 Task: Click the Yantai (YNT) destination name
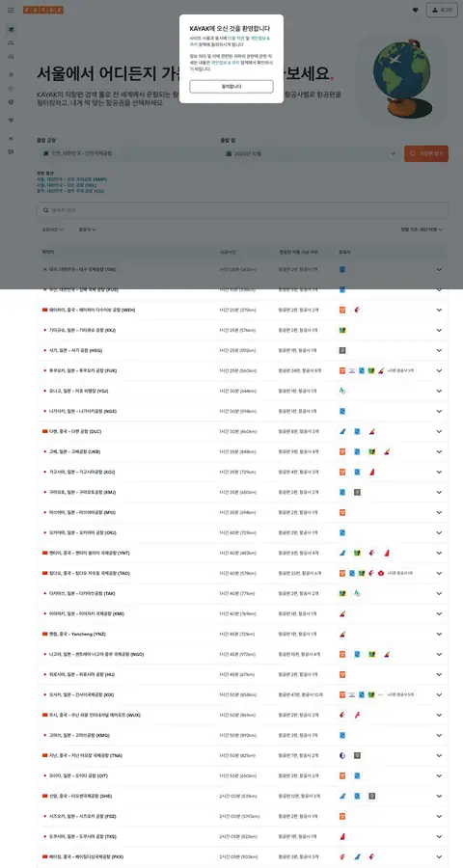click(90, 553)
